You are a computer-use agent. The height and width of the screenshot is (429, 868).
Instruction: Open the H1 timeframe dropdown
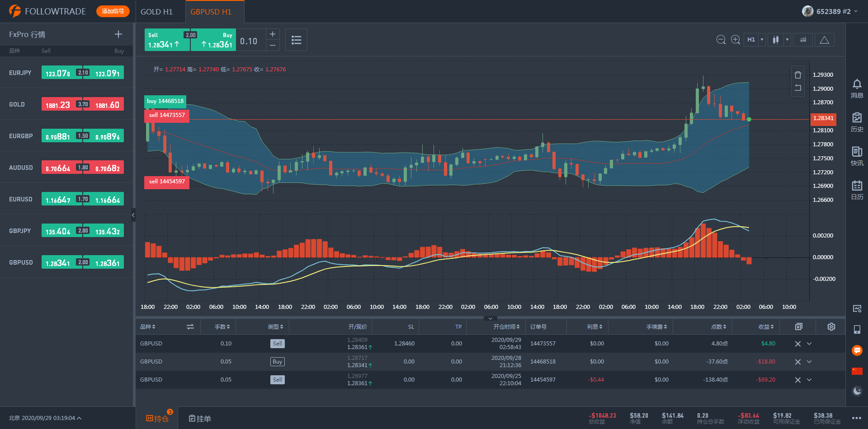click(762, 40)
